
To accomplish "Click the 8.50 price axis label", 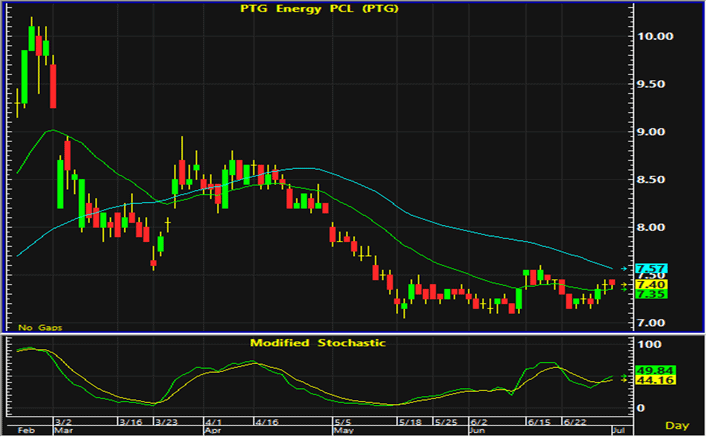I will pyautogui.click(x=651, y=180).
